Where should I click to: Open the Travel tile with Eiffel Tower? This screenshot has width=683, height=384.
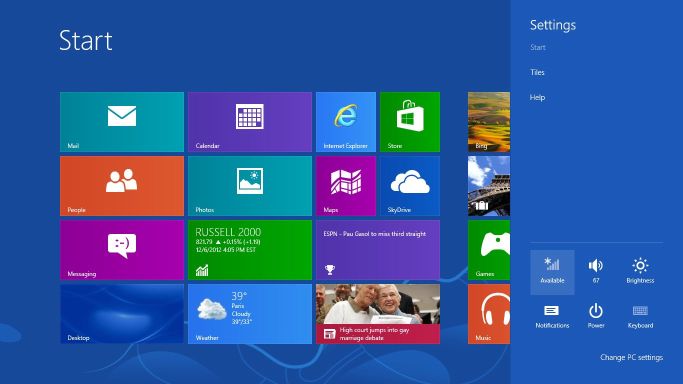(489, 186)
